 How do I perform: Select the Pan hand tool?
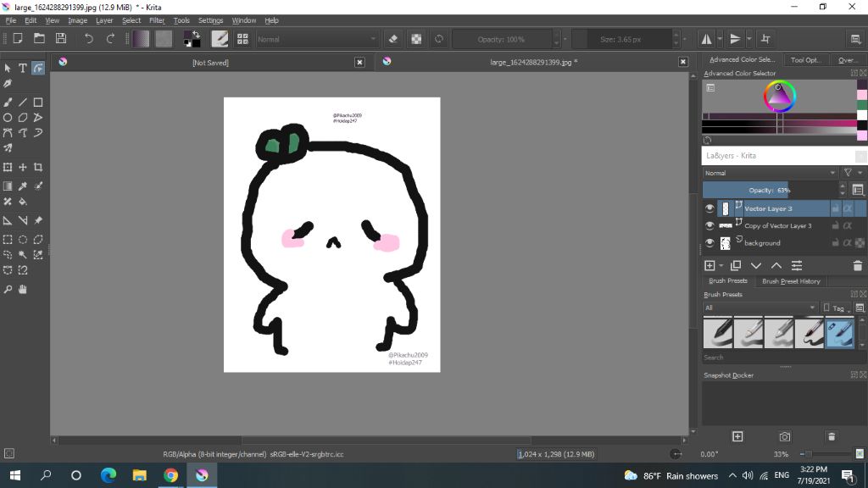(23, 290)
